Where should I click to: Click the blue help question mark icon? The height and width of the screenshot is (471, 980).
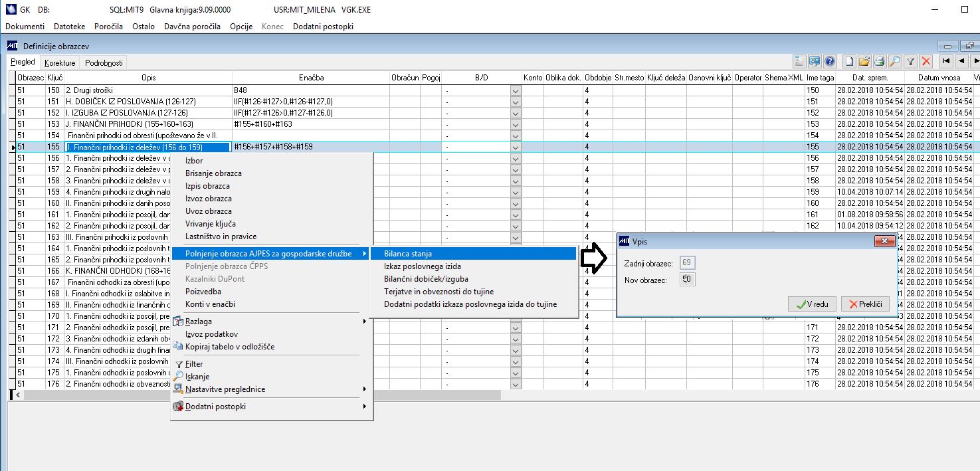pyautogui.click(x=829, y=61)
